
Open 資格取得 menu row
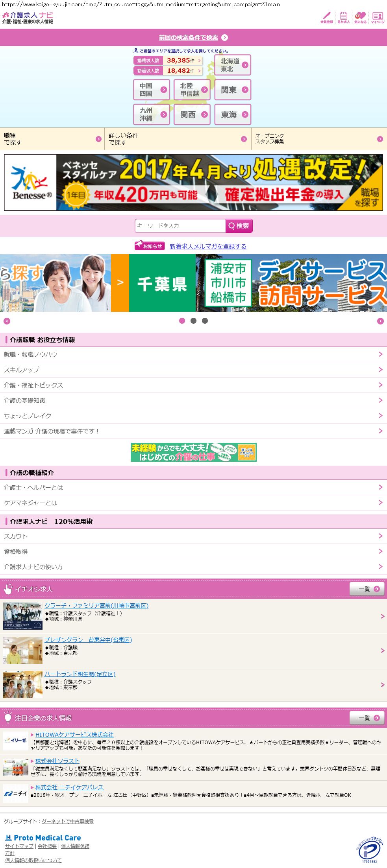click(193, 551)
